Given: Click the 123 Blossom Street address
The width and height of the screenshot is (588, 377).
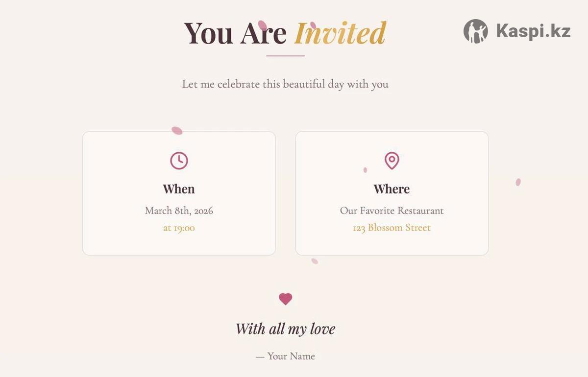Looking at the screenshot, I should click(392, 228).
